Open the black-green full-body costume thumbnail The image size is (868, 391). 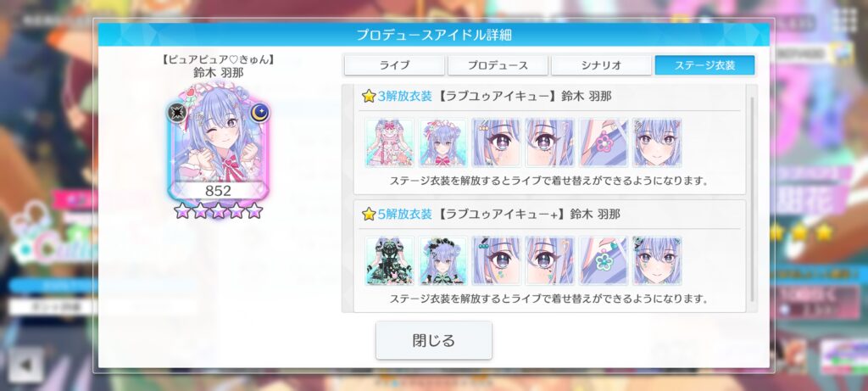(390, 261)
